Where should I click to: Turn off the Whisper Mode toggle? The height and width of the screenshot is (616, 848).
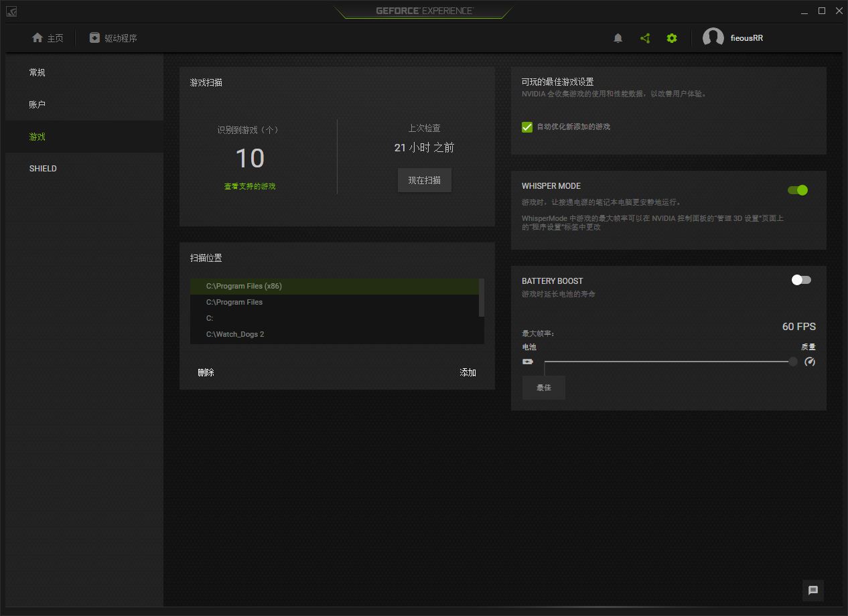click(x=798, y=190)
